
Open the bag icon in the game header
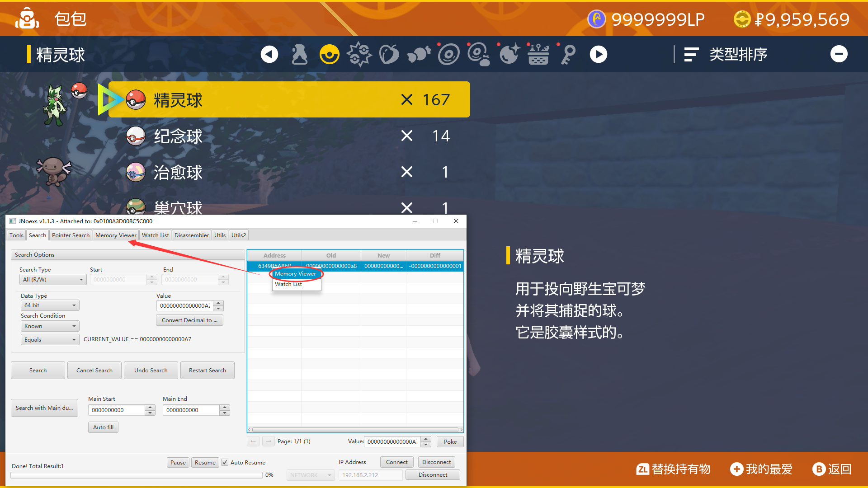[27, 19]
